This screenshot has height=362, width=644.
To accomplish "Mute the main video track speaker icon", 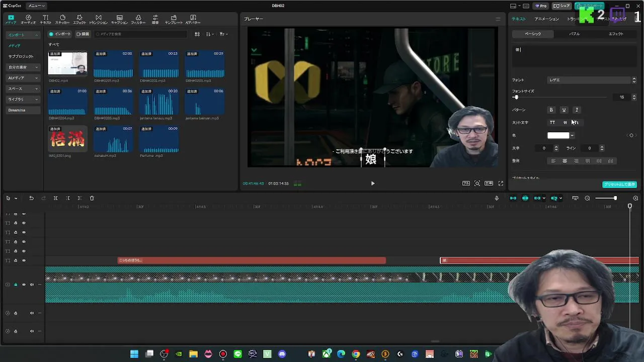I will coord(32,285).
